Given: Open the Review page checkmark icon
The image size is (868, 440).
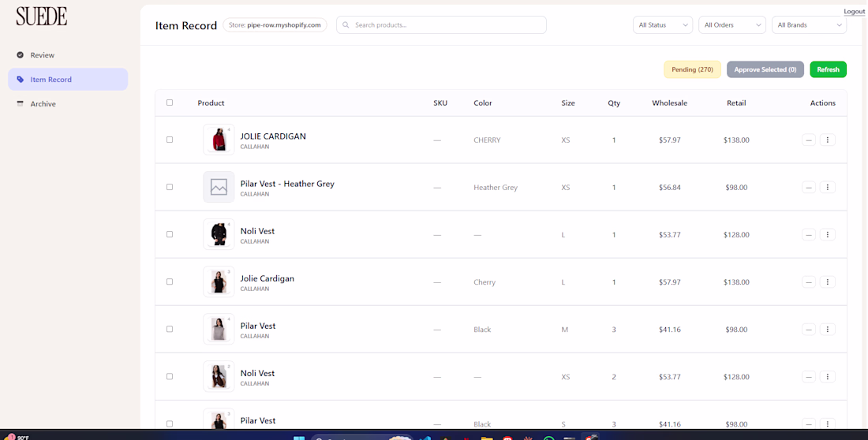Looking at the screenshot, I should 20,54.
